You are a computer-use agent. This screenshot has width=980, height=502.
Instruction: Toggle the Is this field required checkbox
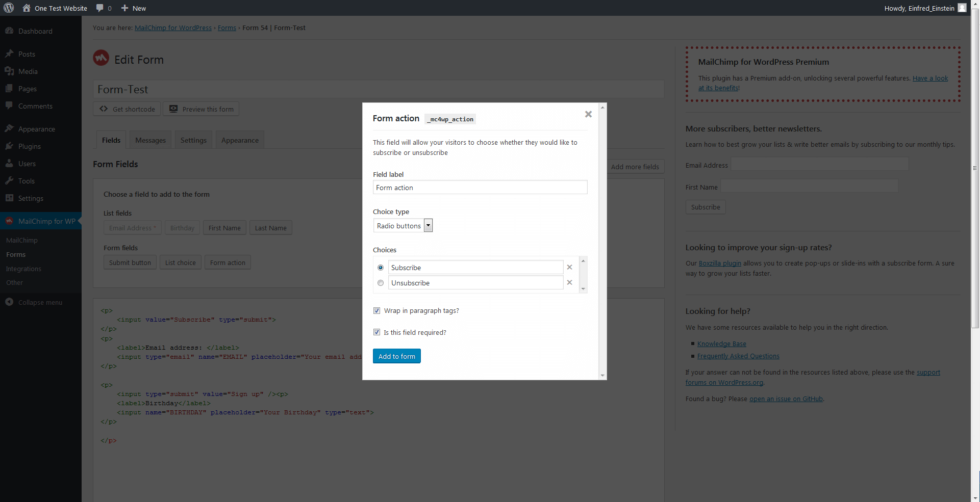(377, 332)
